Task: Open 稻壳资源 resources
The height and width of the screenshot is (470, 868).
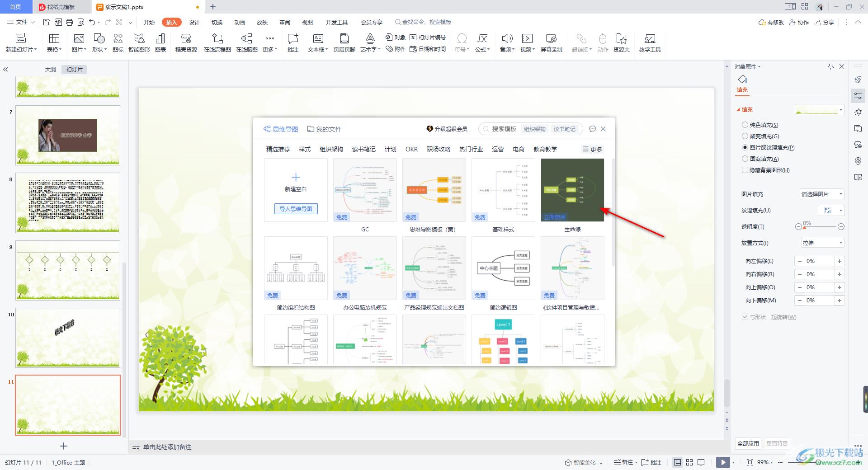Action: tap(186, 43)
